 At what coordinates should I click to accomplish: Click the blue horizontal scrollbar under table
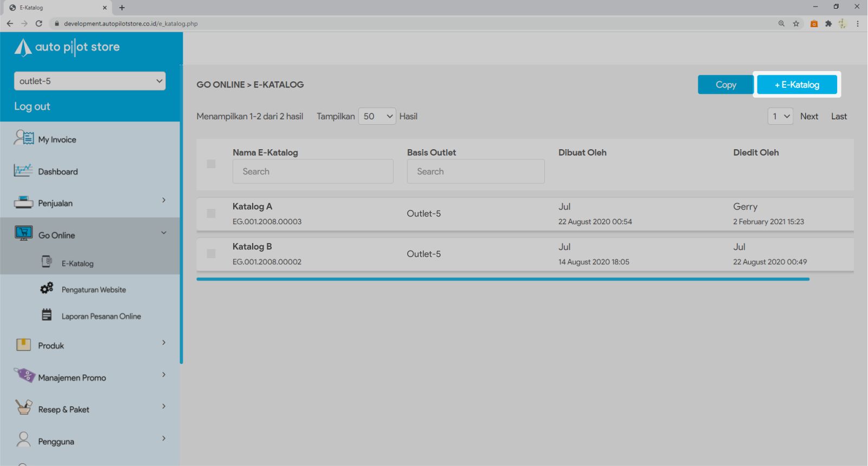pyautogui.click(x=503, y=279)
